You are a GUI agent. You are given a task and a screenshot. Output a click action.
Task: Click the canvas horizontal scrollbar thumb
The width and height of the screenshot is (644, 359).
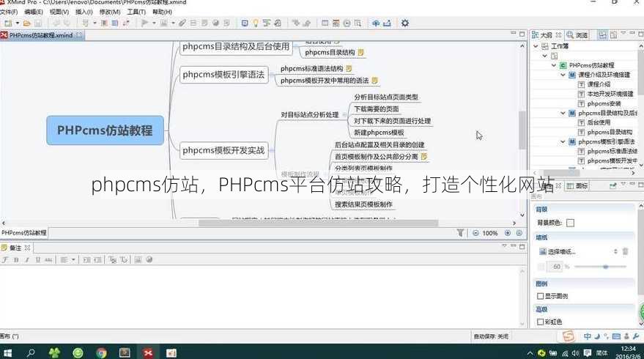(318, 223)
